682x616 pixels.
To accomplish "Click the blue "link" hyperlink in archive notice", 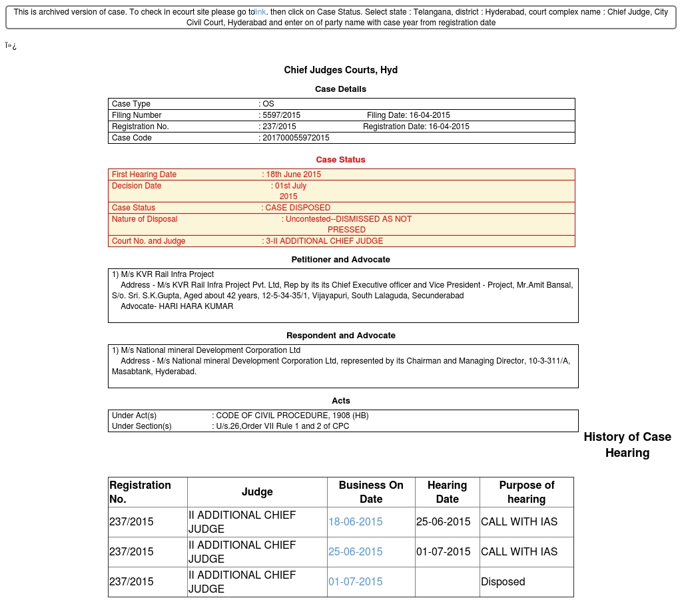I will [x=260, y=12].
